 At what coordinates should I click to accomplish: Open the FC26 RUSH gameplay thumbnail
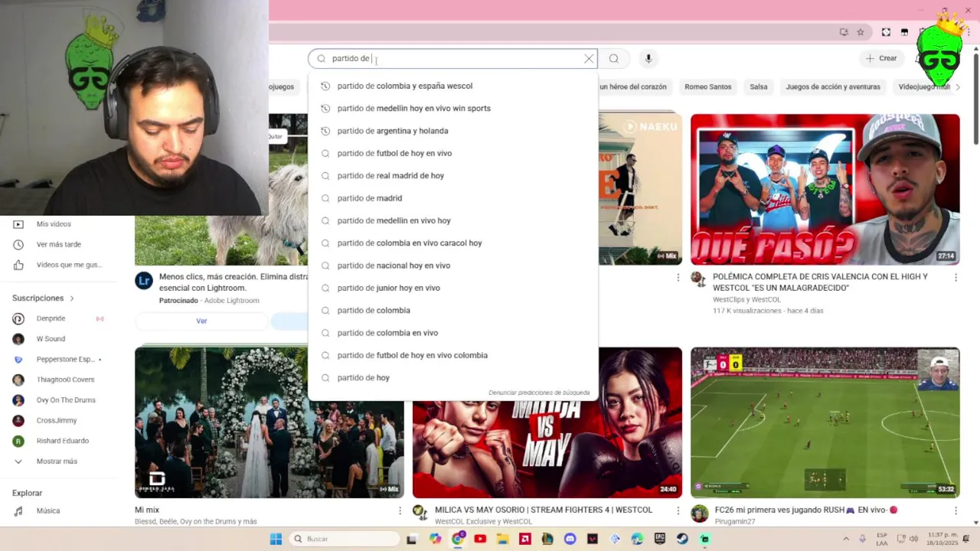[x=825, y=422]
